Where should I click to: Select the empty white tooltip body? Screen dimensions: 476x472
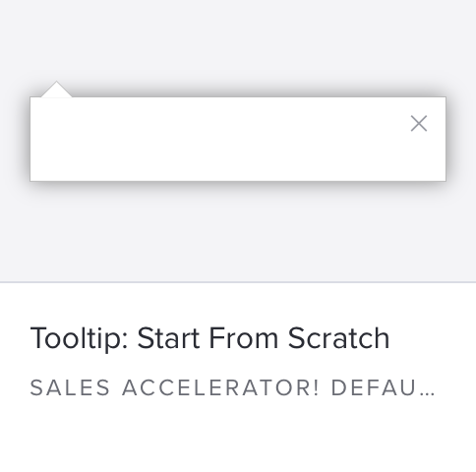pyautogui.click(x=238, y=139)
